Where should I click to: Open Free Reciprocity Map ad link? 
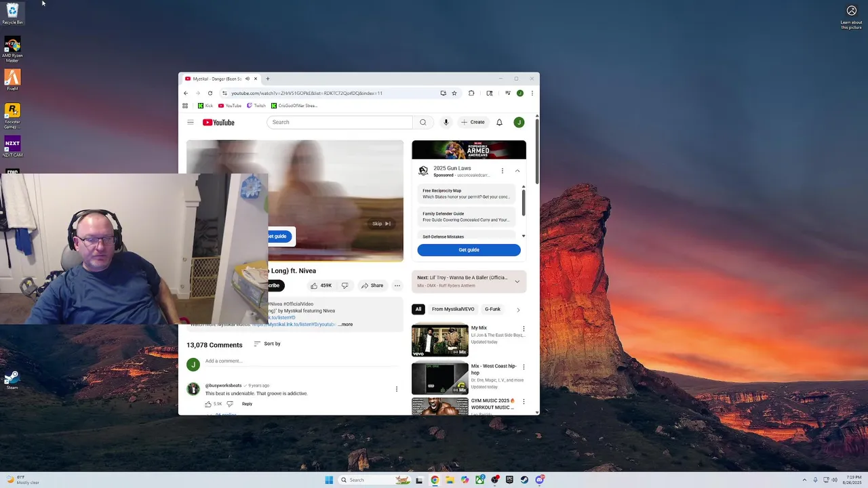466,194
